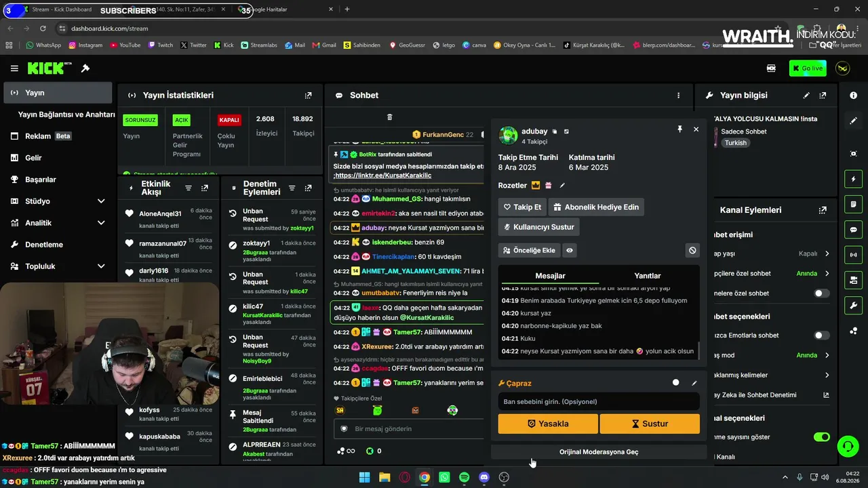This screenshot has width=868, height=488.
Task: Click the trash icon in the Sohbet panel
Action: (389, 117)
